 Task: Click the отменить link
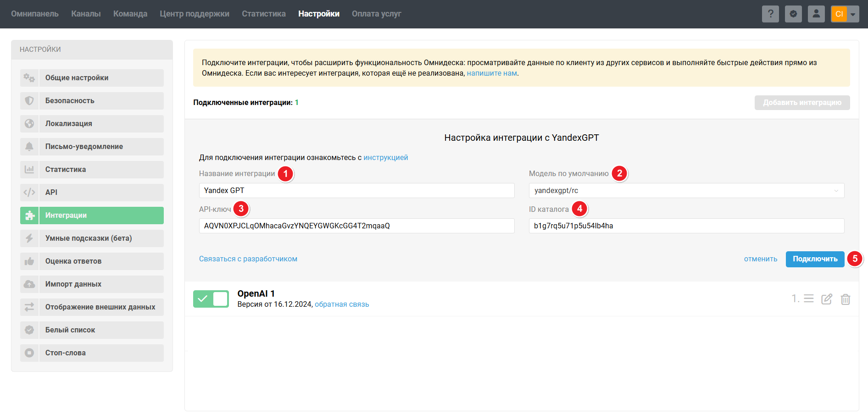[761, 259]
